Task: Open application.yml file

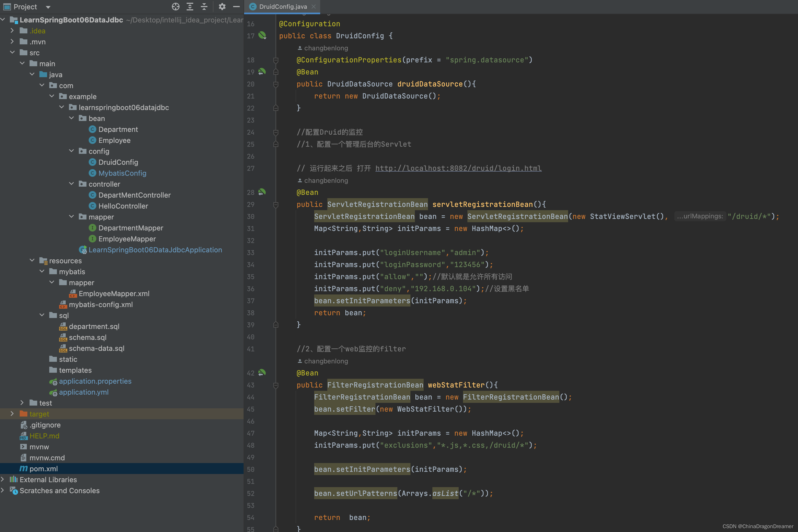Action: click(x=83, y=392)
